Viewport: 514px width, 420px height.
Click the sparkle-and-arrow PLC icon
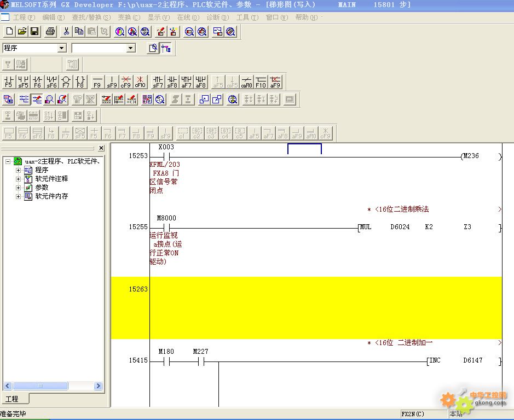[174, 32]
